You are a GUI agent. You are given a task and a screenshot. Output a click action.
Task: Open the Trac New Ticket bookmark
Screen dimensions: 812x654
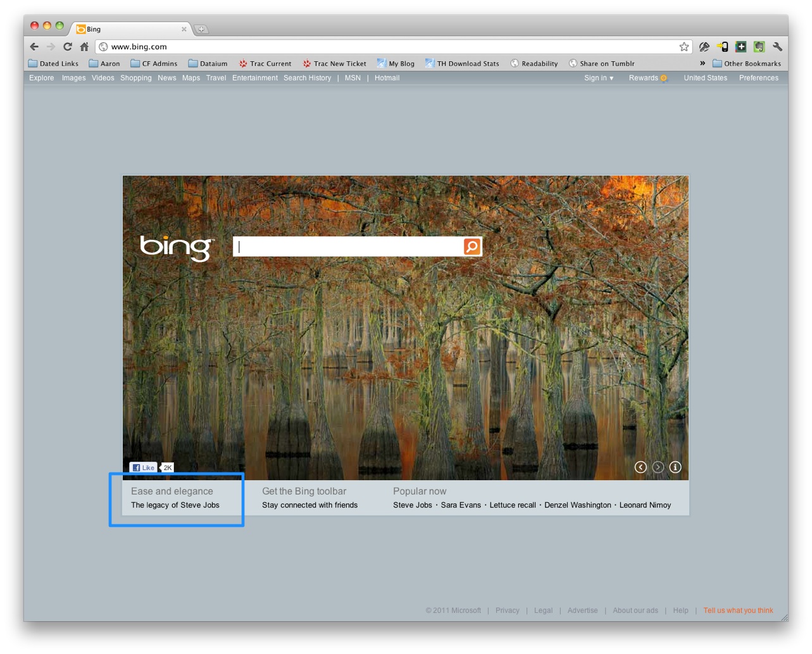[335, 63]
